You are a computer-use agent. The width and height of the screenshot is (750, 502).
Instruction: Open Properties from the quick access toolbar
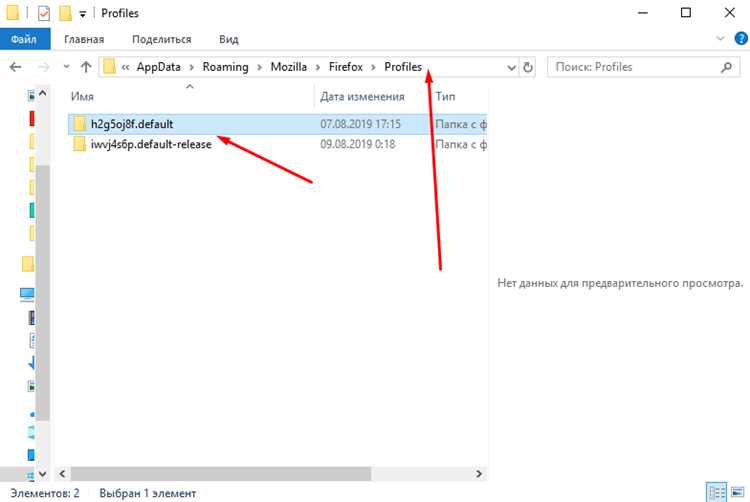coord(44,13)
